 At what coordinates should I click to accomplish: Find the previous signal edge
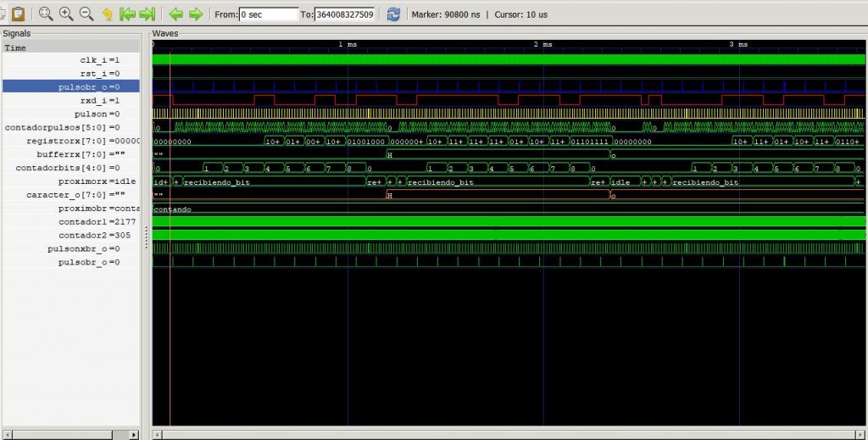pos(175,14)
